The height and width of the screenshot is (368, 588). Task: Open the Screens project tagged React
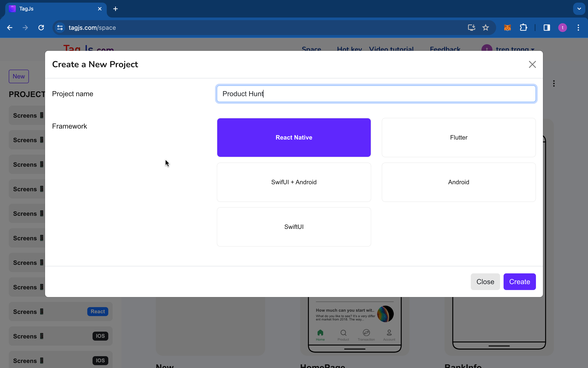coord(61,311)
